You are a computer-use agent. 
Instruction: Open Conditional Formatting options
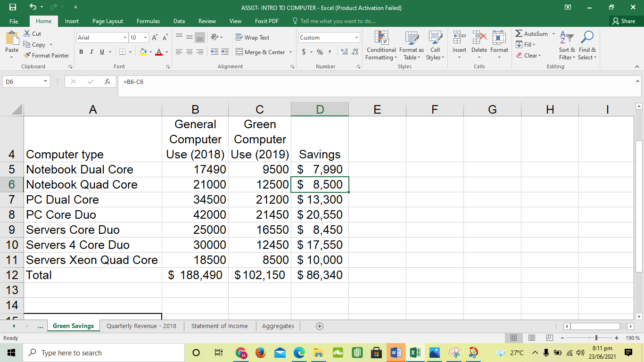click(x=380, y=45)
